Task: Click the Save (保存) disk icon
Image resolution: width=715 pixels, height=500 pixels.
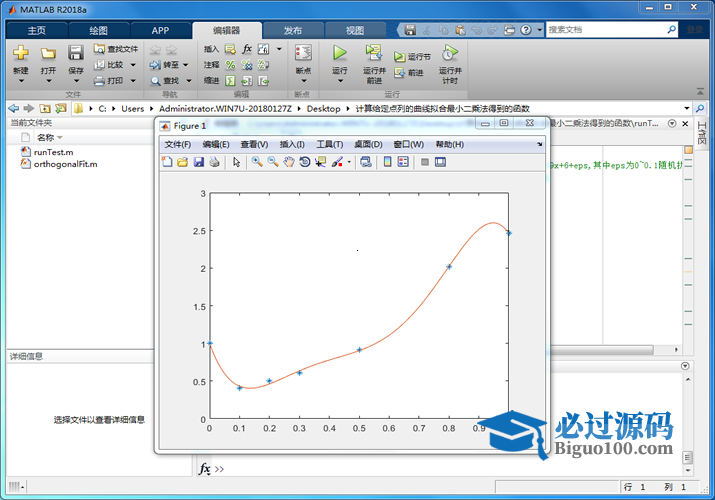Action: (x=76, y=53)
